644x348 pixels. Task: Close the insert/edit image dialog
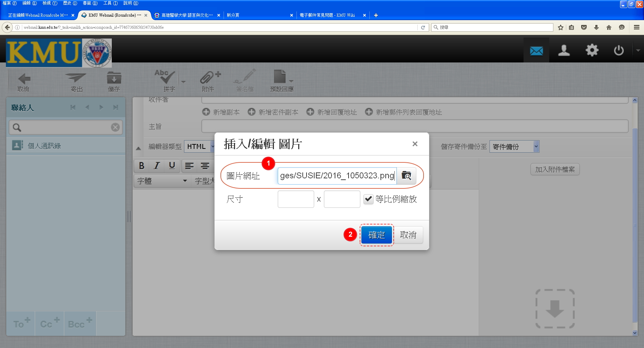coord(415,144)
